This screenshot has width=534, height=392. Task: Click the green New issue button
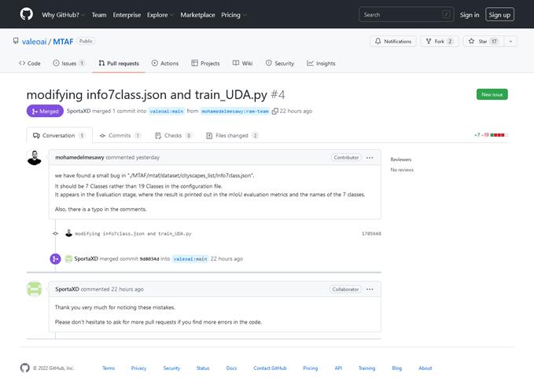(x=492, y=94)
